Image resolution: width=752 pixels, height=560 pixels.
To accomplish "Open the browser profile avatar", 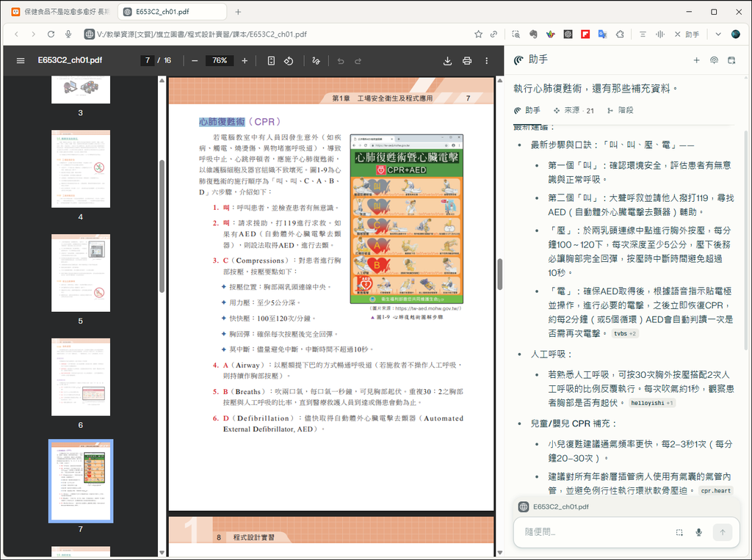I will tap(735, 34).
